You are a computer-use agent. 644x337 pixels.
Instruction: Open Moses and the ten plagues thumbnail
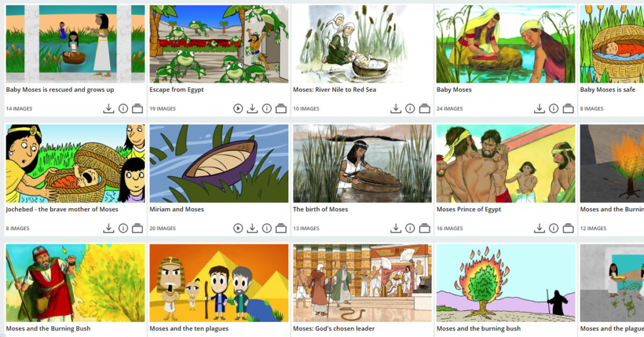click(219, 283)
